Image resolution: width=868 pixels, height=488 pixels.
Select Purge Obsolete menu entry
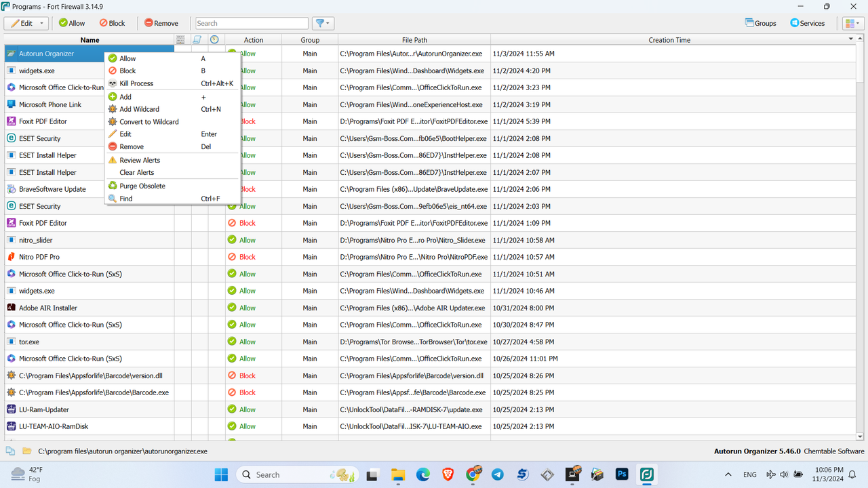coord(172,186)
